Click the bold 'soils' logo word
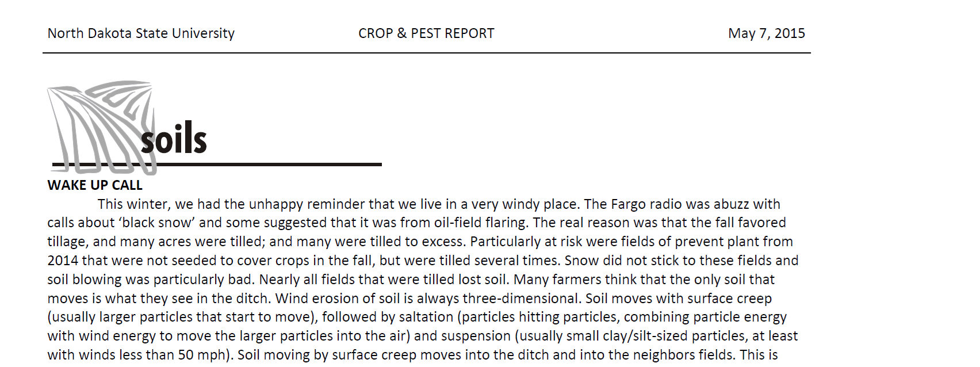The width and height of the screenshot is (980, 367). click(174, 138)
